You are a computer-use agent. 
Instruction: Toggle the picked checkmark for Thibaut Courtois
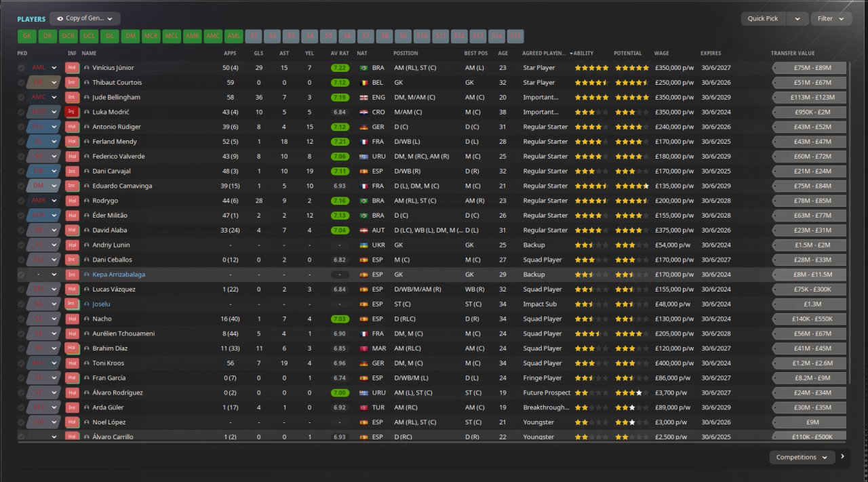pos(21,83)
